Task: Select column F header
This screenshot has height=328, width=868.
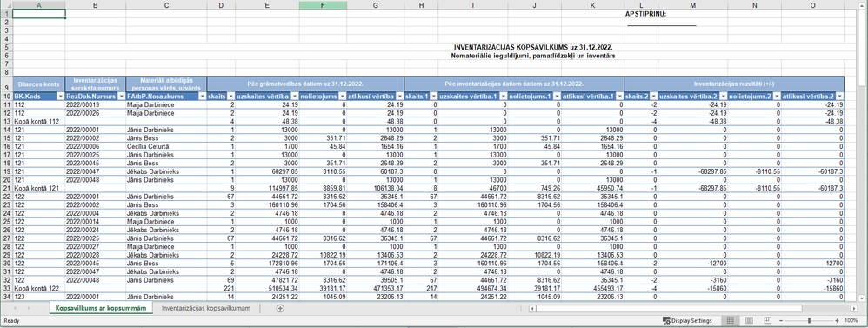Action: coord(324,4)
